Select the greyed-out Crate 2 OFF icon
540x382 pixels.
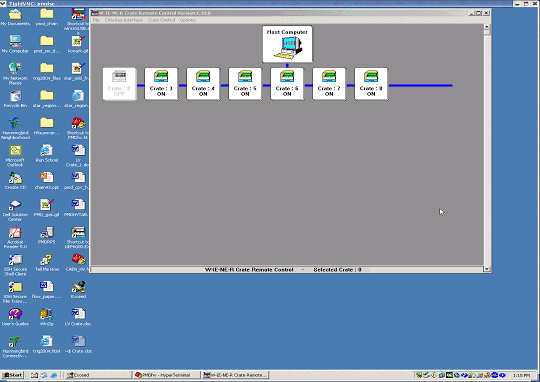pos(120,84)
